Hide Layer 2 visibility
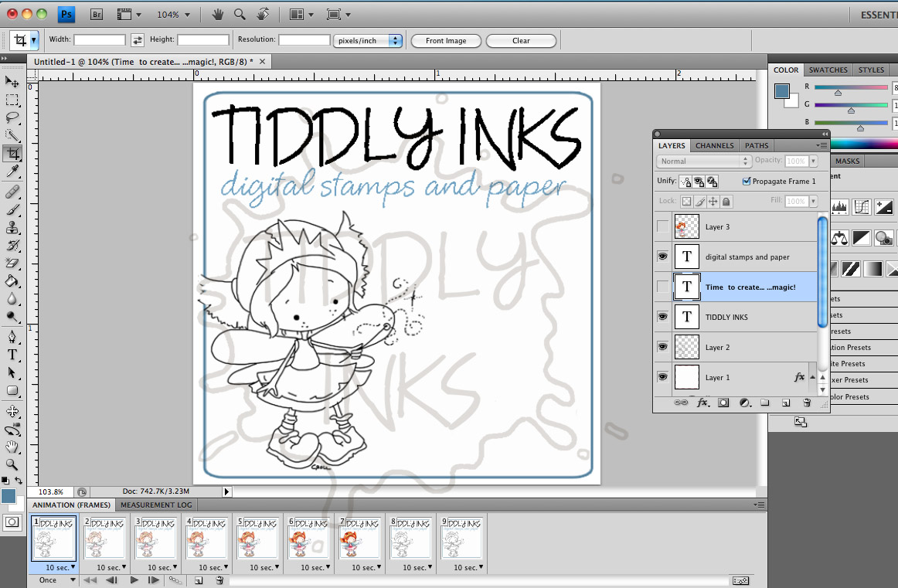The width and height of the screenshot is (898, 588). (x=662, y=347)
